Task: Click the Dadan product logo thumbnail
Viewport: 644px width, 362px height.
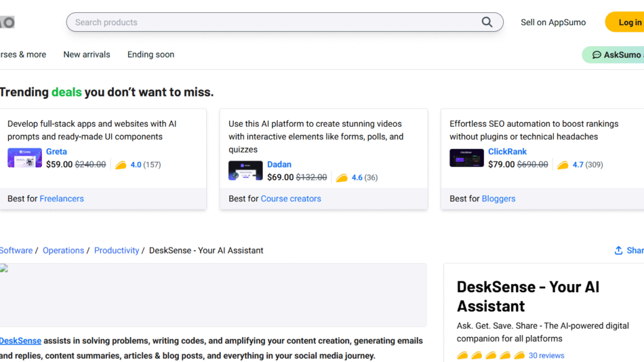Action: point(245,171)
